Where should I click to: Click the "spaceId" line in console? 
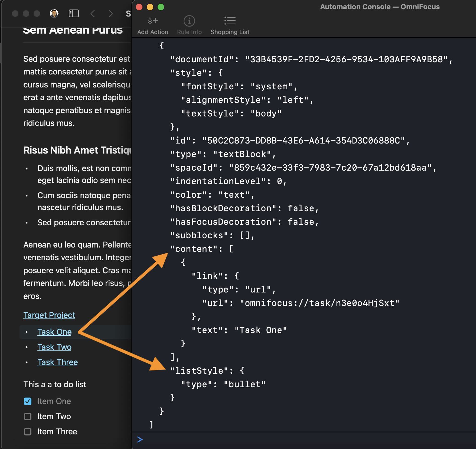point(303,168)
